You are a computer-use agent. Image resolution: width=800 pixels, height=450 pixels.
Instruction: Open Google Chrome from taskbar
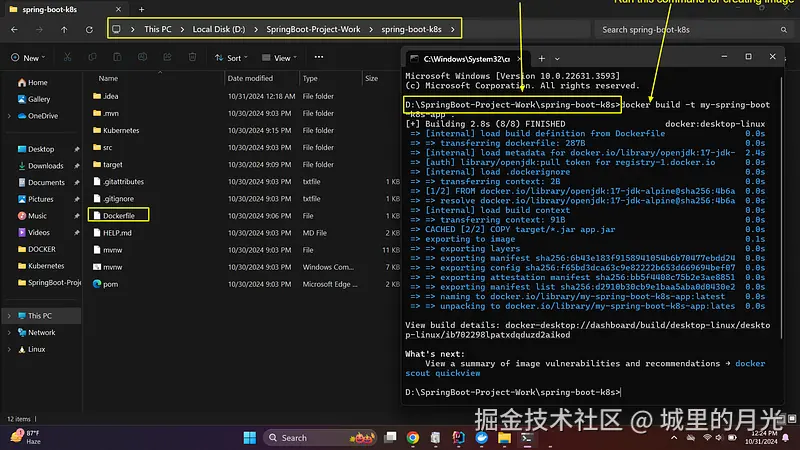tap(413, 438)
